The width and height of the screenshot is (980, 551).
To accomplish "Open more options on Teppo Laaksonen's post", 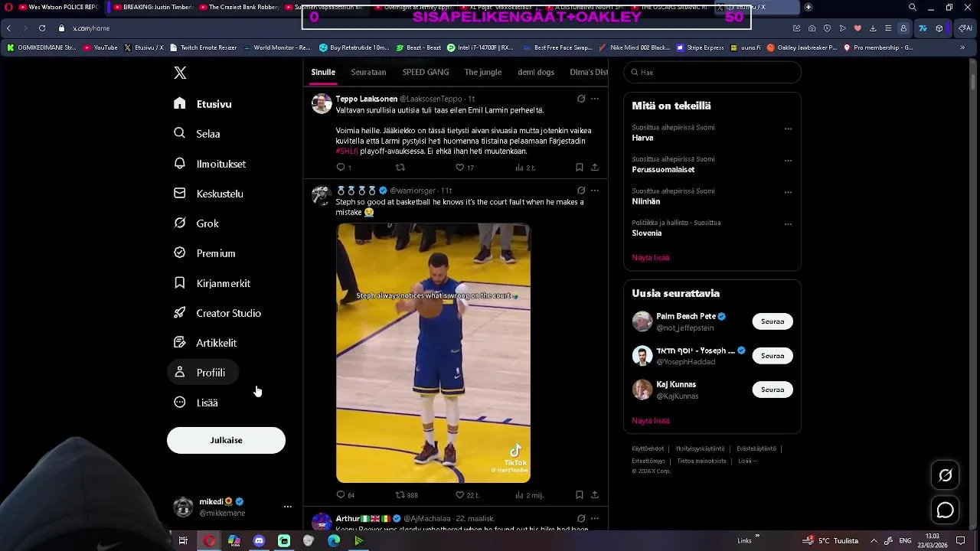I will click(x=595, y=99).
